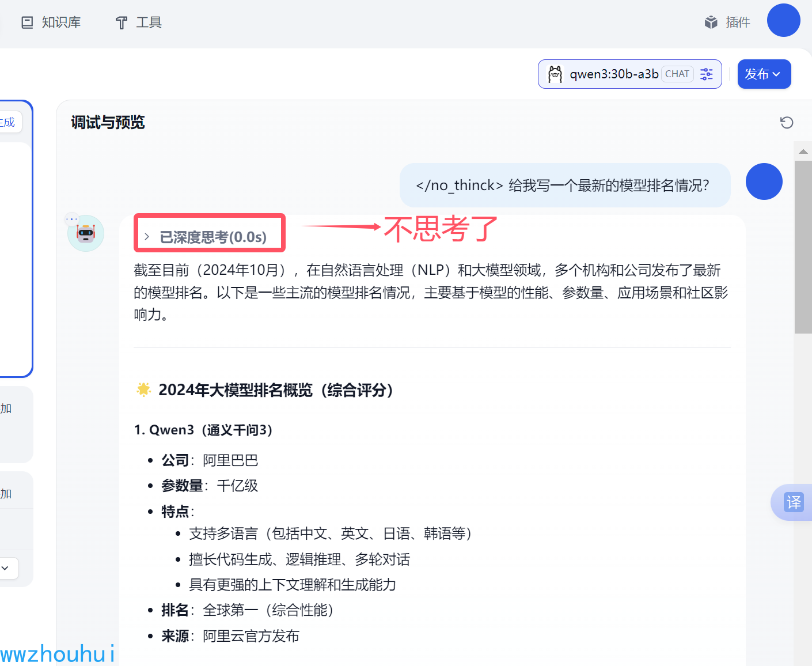Click the chevron beside 已深度思考
This screenshot has height=666, width=812.
147,237
